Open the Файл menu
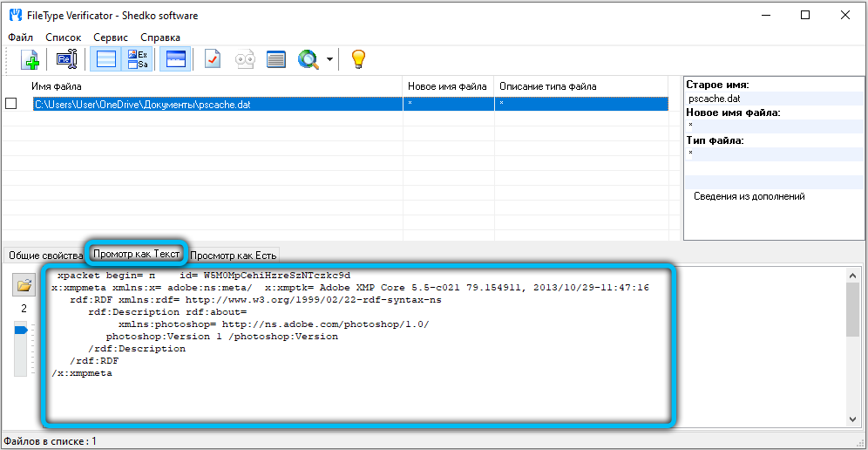The image size is (868, 450). pyautogui.click(x=21, y=37)
